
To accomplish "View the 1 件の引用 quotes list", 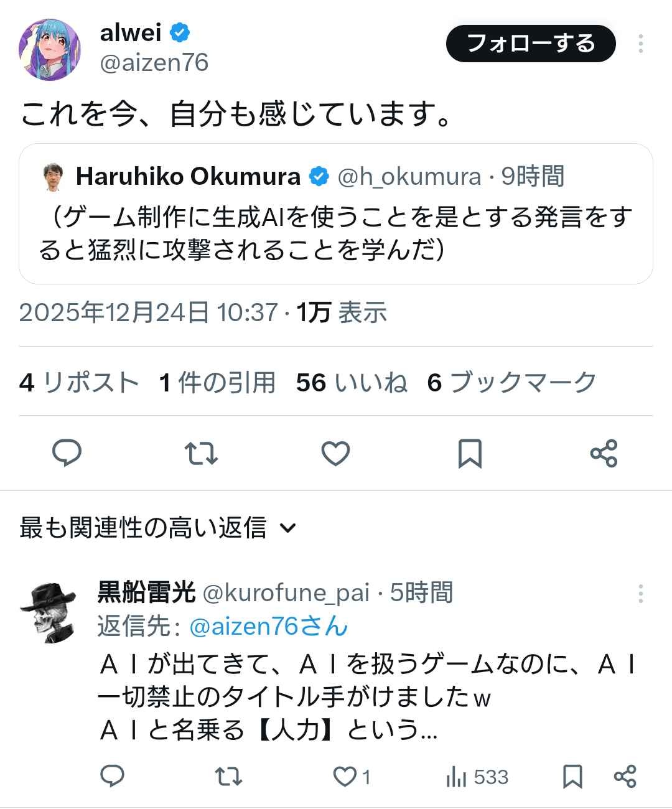I will click(x=217, y=382).
